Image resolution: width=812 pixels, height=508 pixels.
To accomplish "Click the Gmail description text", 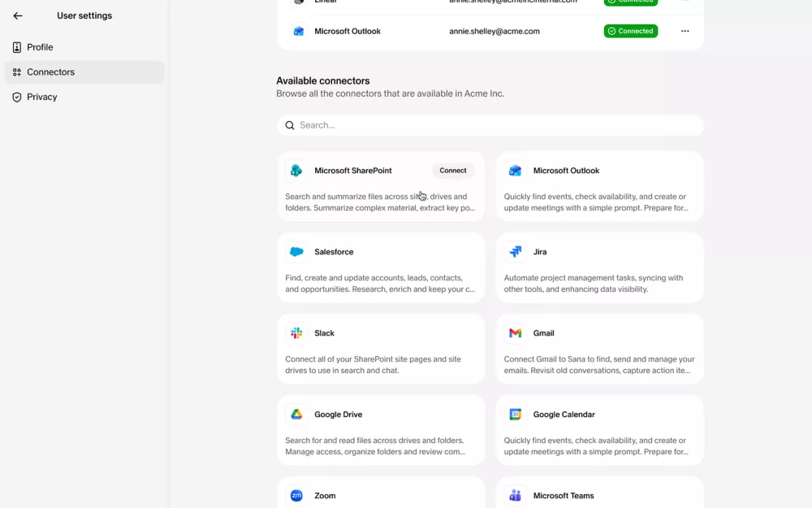I will tap(599, 365).
